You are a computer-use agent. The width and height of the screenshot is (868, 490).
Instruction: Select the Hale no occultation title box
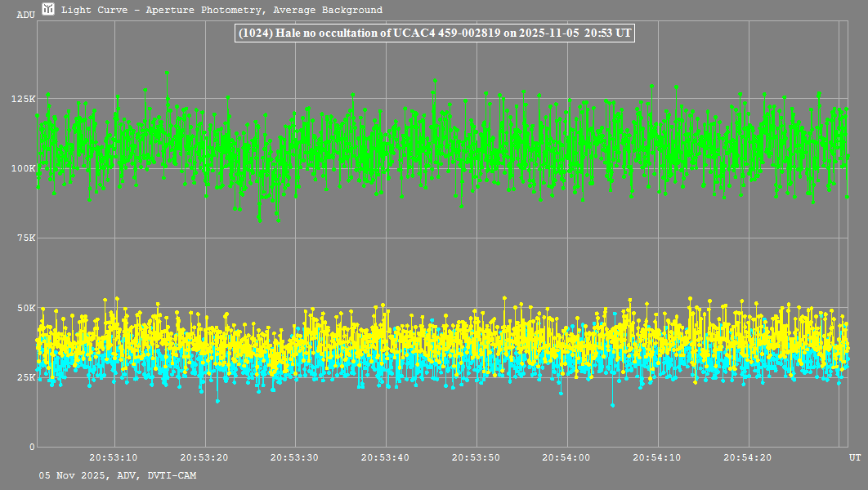[434, 33]
